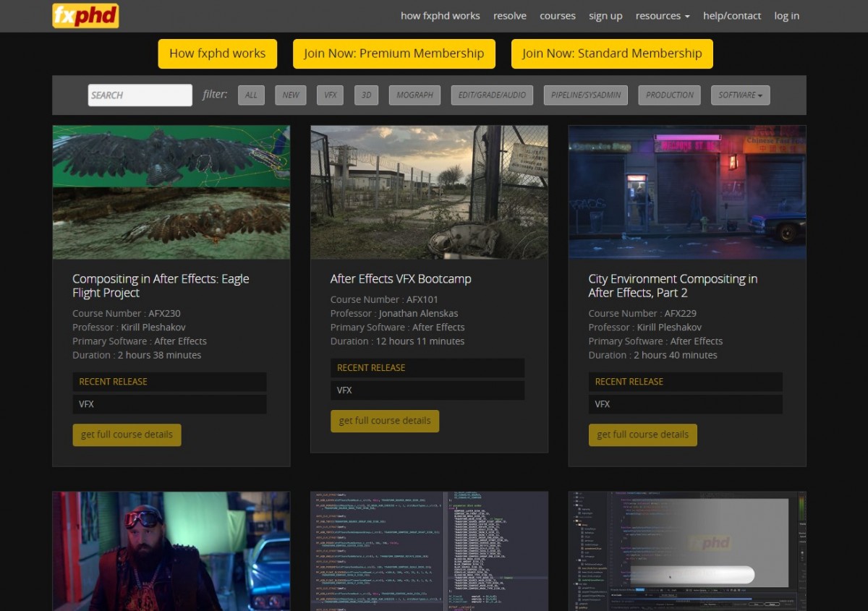Click the yellow 'How fxphd works' button

218,54
